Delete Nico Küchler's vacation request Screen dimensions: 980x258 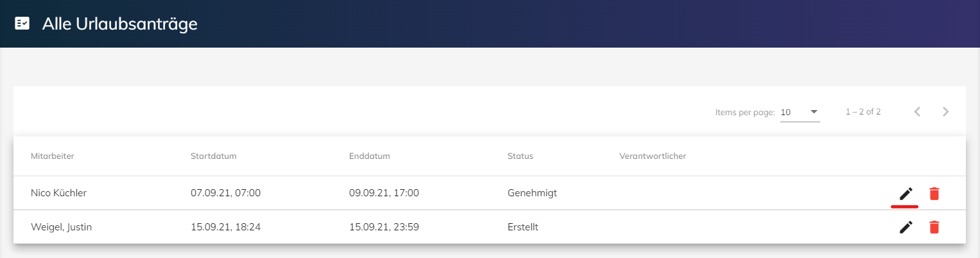[934, 193]
